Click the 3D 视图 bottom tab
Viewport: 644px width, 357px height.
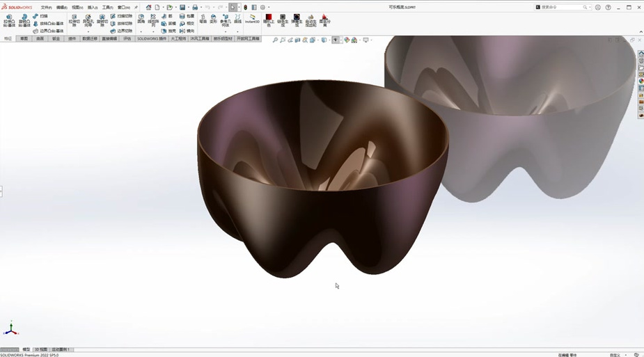coord(41,349)
